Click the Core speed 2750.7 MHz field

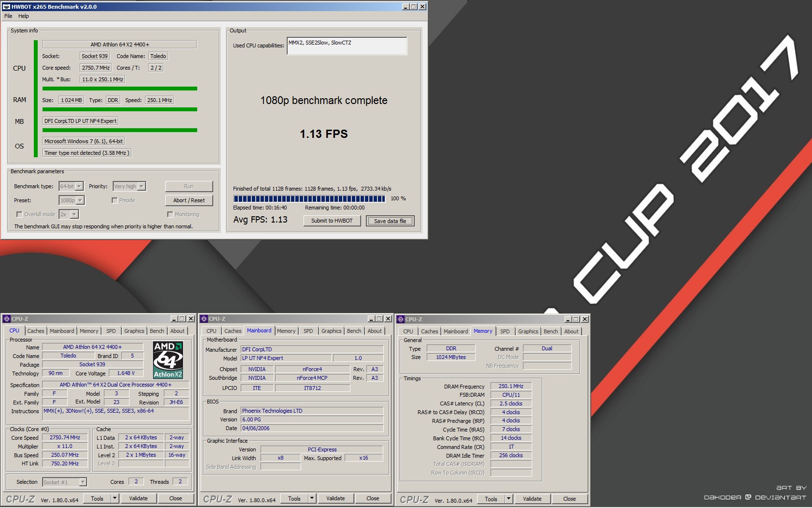click(x=96, y=68)
